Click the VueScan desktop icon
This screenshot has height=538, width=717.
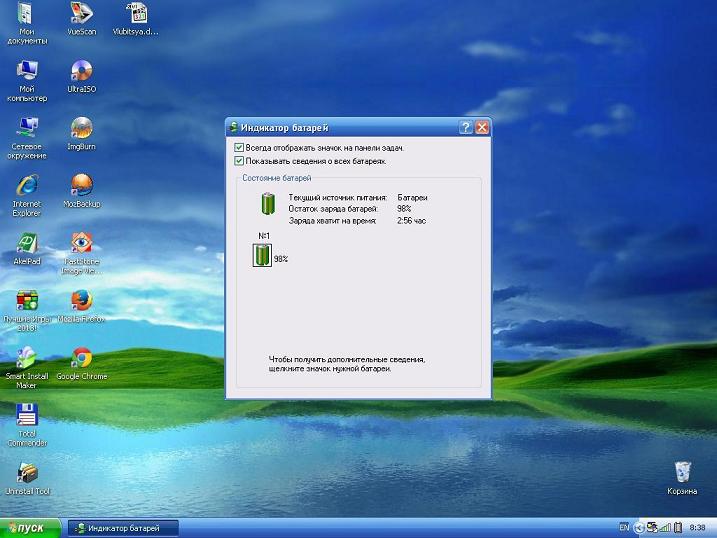pos(81,14)
